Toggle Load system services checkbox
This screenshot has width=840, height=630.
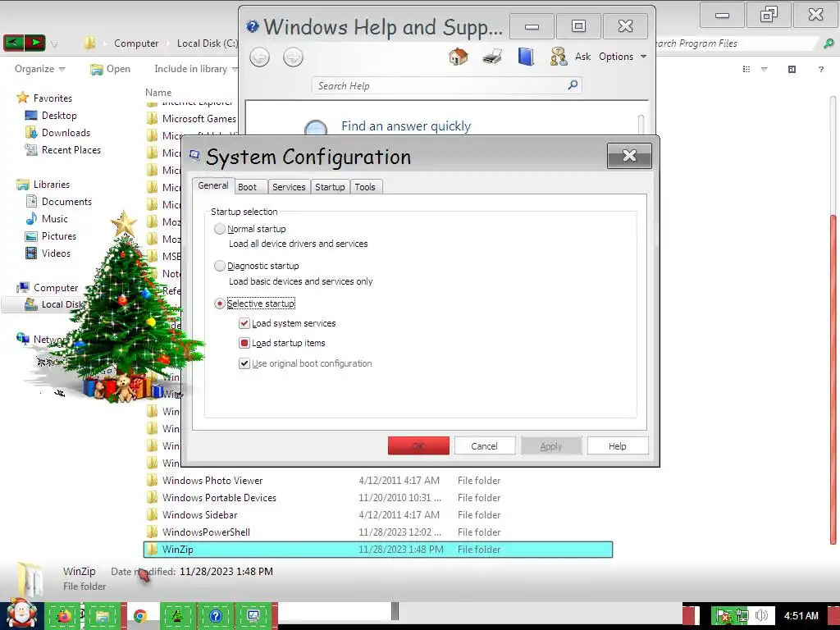click(244, 323)
